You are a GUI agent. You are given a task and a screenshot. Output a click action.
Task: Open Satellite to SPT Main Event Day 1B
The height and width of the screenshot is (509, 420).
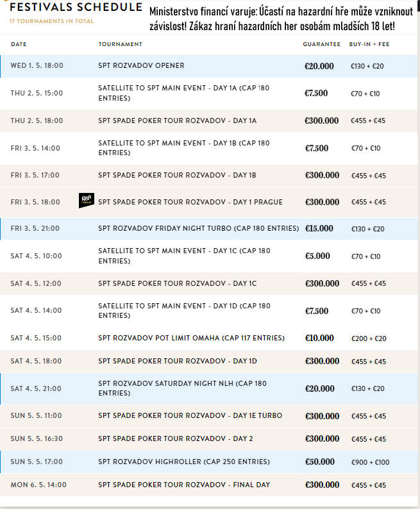184,148
